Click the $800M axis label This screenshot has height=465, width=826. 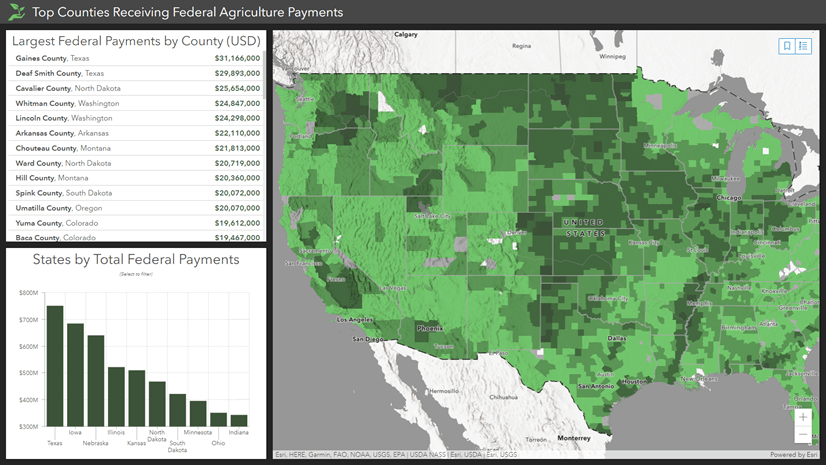[x=28, y=293]
